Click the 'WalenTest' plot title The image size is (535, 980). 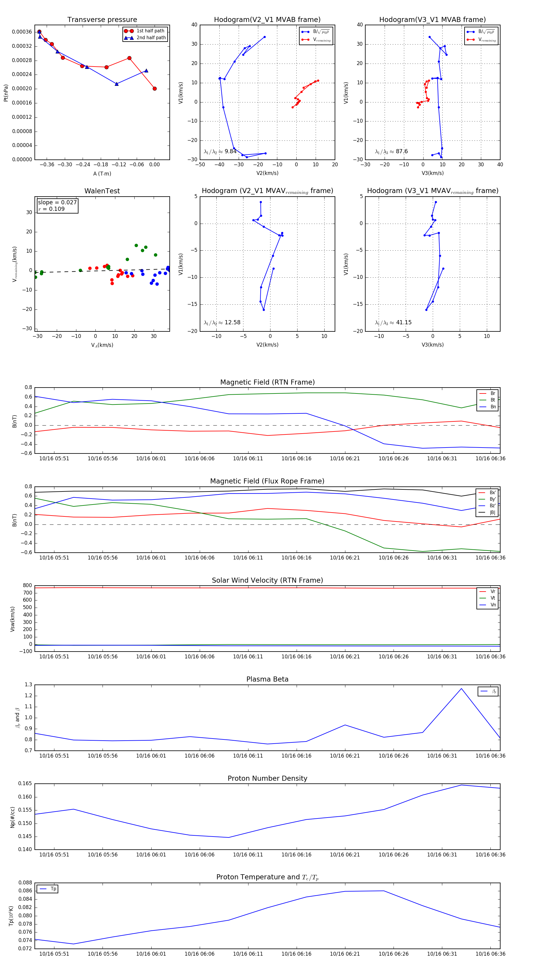pyautogui.click(x=102, y=191)
